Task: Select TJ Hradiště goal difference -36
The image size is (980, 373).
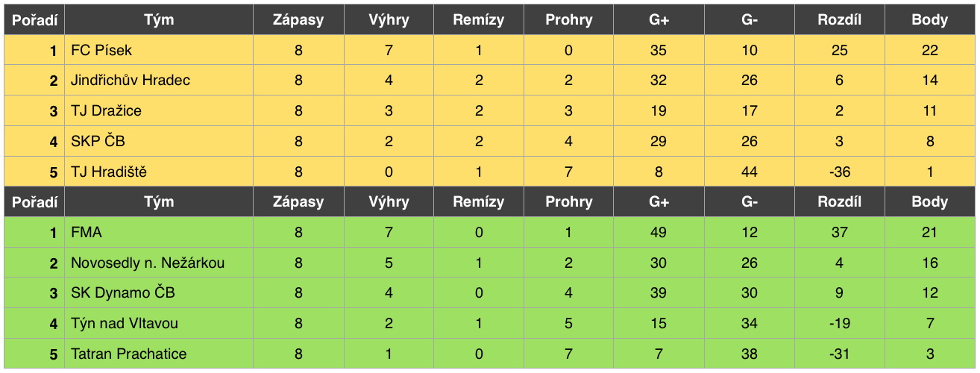Action: tap(840, 172)
